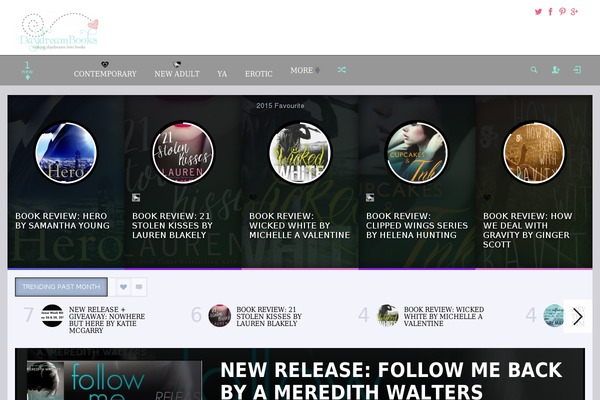
Task: Open the Pinterest social icon
Action: click(562, 11)
